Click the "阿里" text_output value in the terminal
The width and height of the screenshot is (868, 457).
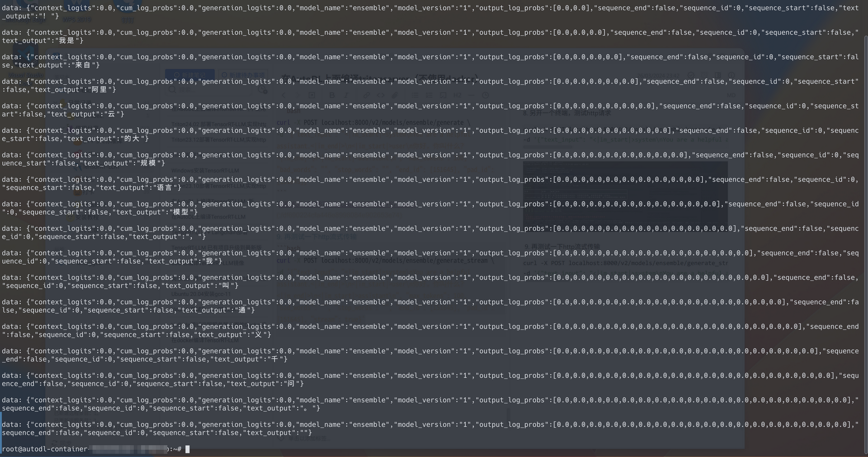[x=99, y=90]
